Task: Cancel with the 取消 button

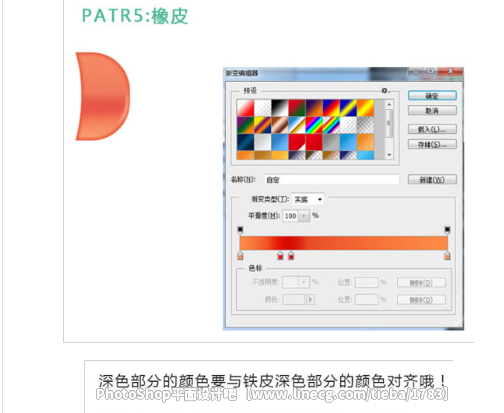Action: click(x=432, y=111)
